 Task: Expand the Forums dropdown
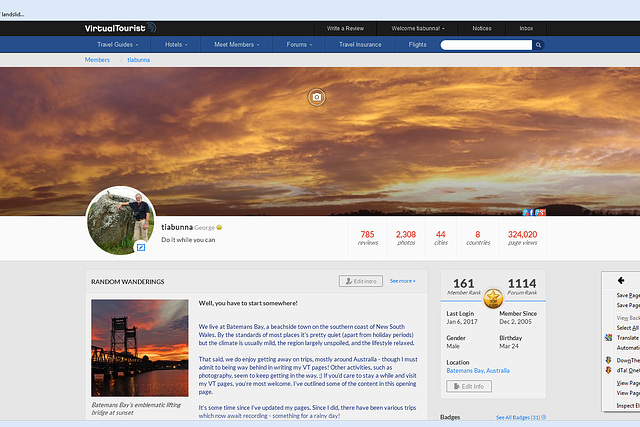tap(299, 44)
